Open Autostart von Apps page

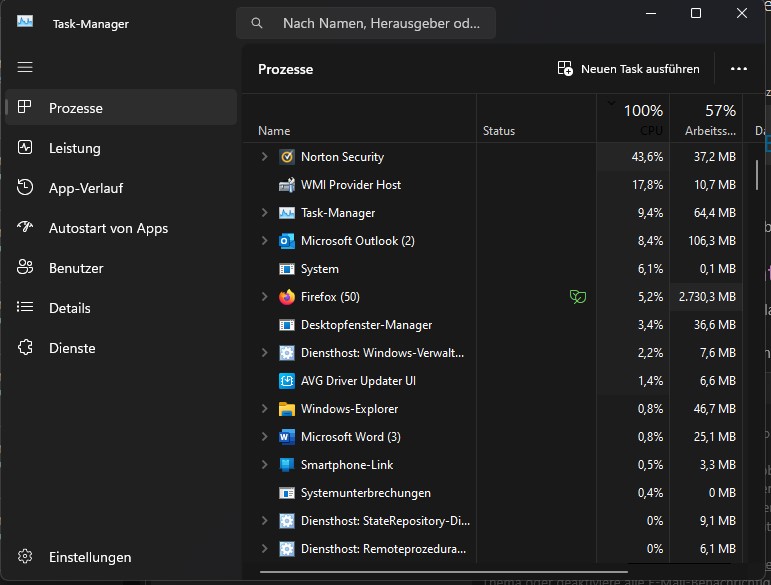[121, 228]
